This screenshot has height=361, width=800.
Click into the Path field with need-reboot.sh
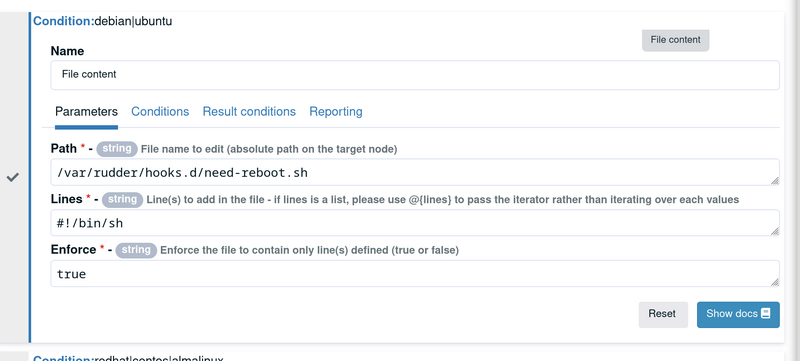click(x=415, y=172)
